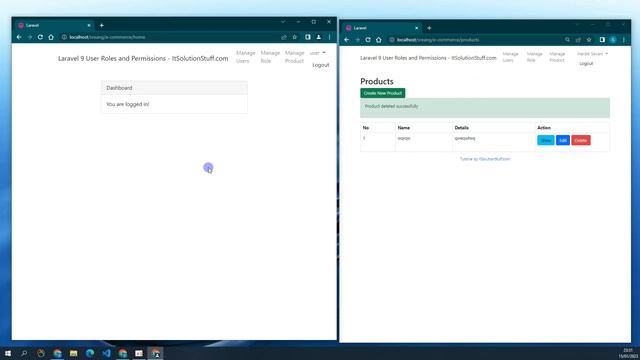Viewport: 640px width, 360px height.
Task: Open Manage Product in right window navbar
Action: (557, 57)
